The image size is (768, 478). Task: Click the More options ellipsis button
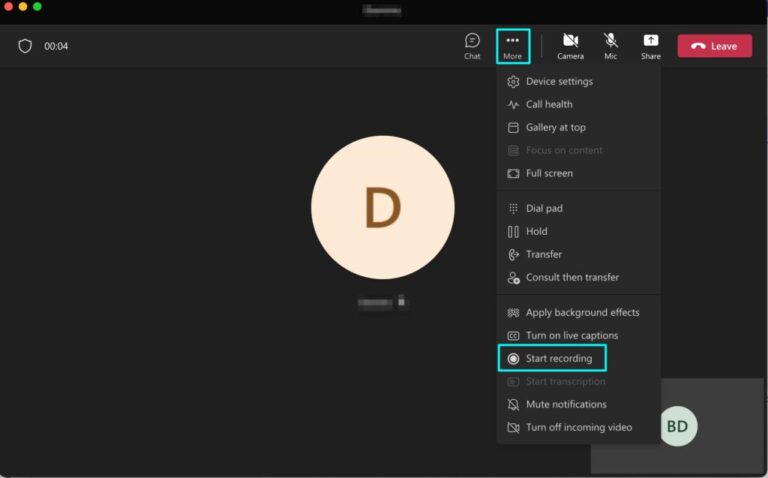(x=512, y=46)
